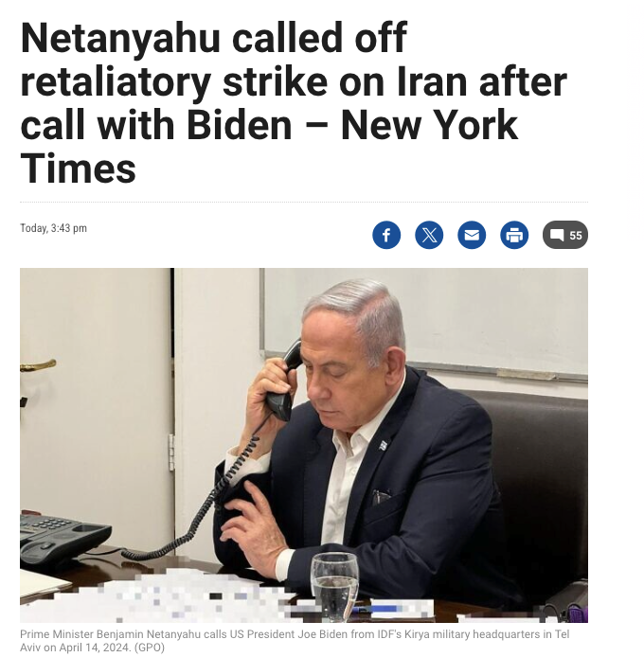The height and width of the screenshot is (657, 644).
Task: Click the brass door handle in the photo
Action: click(38, 365)
